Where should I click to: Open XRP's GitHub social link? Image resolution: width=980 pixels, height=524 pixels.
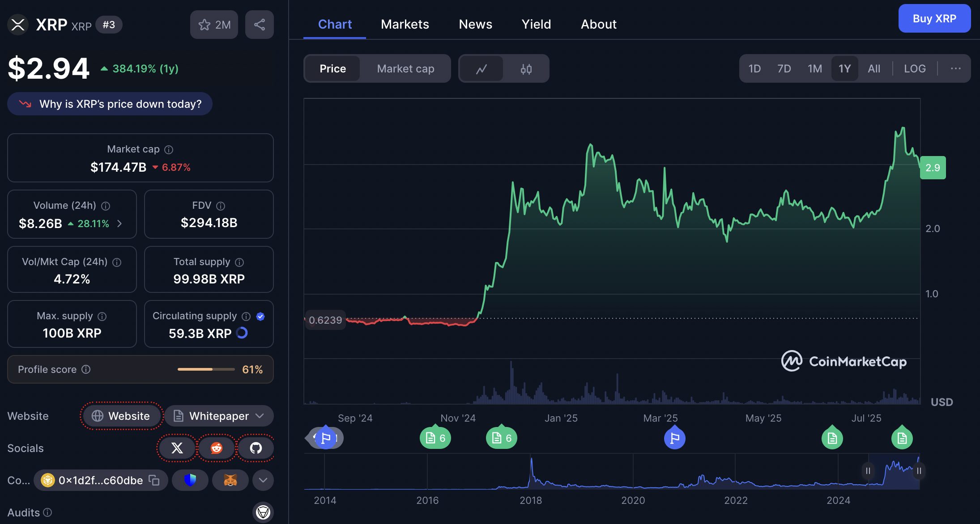(256, 448)
